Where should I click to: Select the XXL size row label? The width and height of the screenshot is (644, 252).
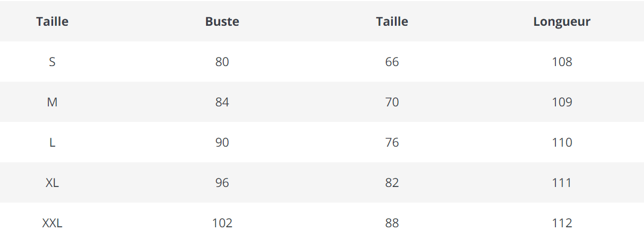coord(52,223)
